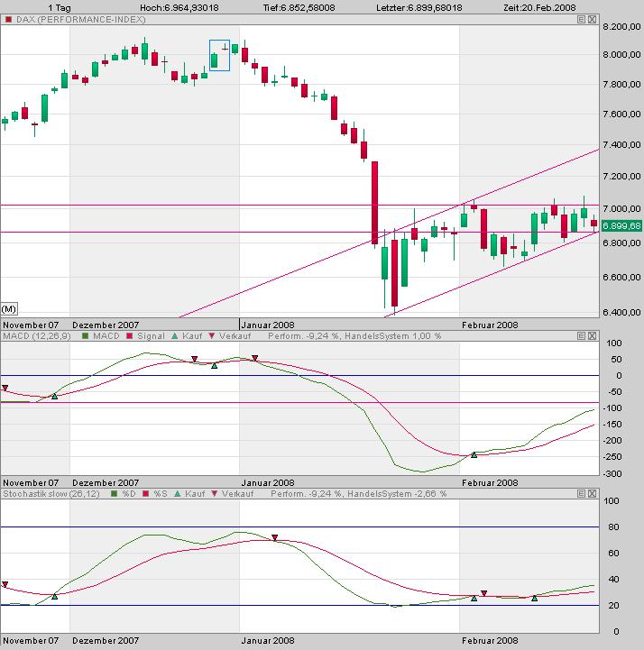
Task: Click Stochastik panel's 'HandelsSystem -2,66 %' text
Action: [x=397, y=494]
